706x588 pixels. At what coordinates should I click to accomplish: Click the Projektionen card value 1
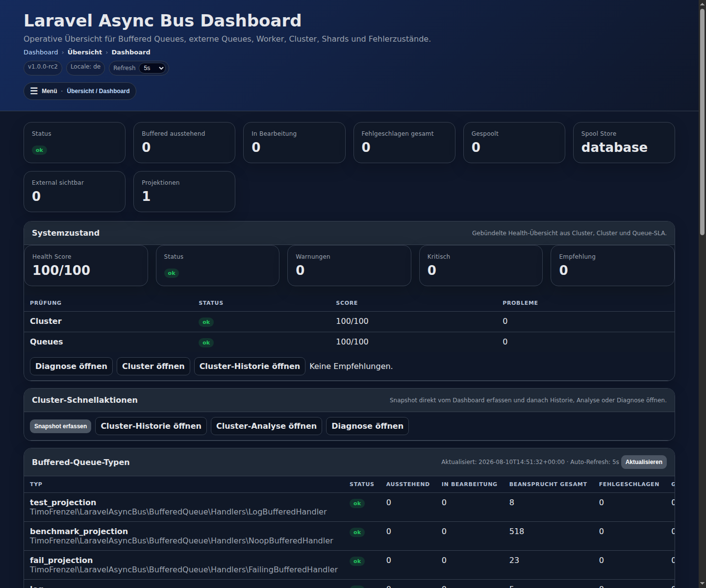click(146, 196)
